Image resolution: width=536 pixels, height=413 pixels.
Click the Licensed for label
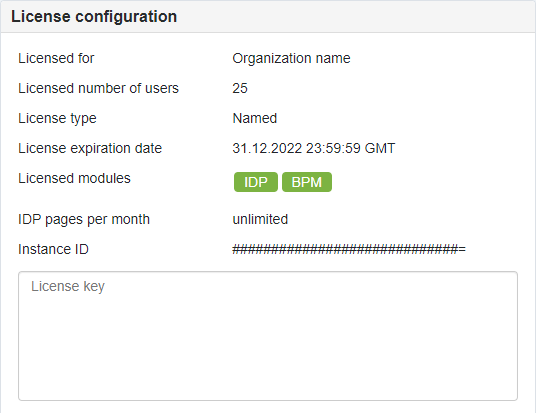[56, 58]
